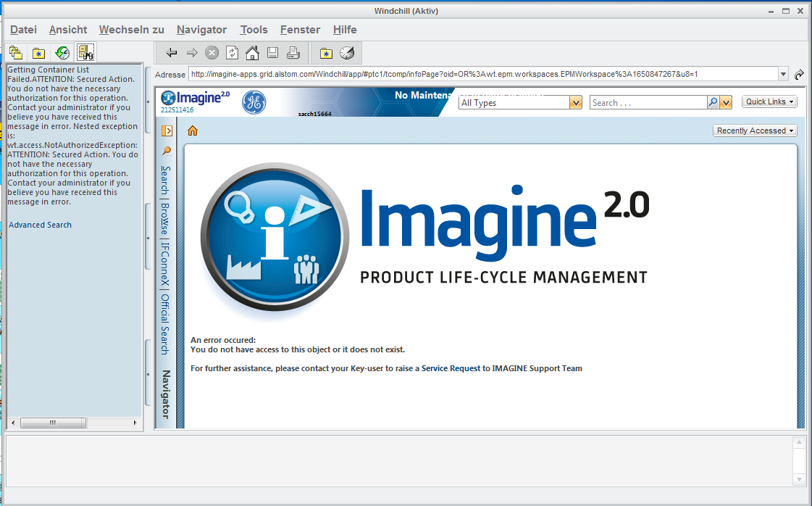Screen dimensions: 812x506
Task: Click the starred folder icon in left panel toolbar
Action: [x=39, y=53]
